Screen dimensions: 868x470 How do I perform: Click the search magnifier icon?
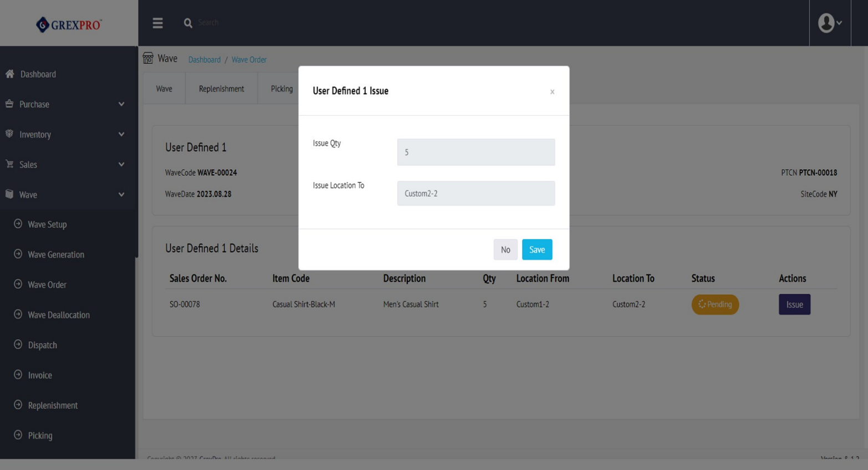[x=188, y=23]
